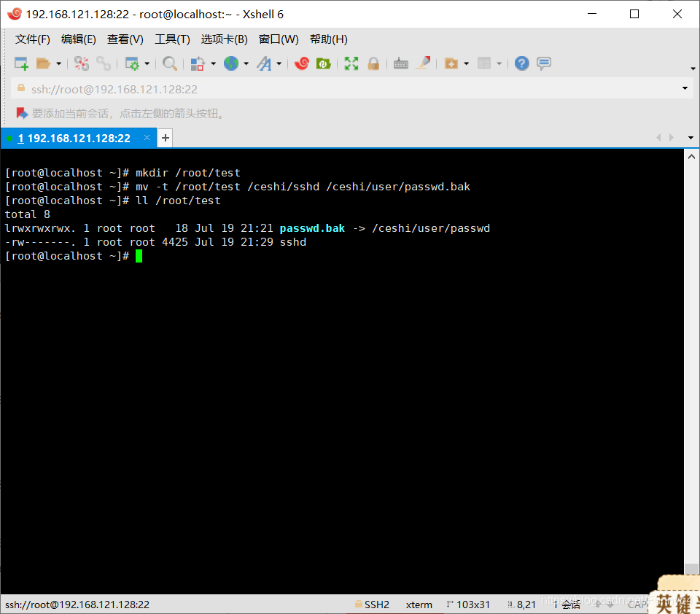Expand the Properties dropdown arrow

pyautogui.click(x=147, y=64)
